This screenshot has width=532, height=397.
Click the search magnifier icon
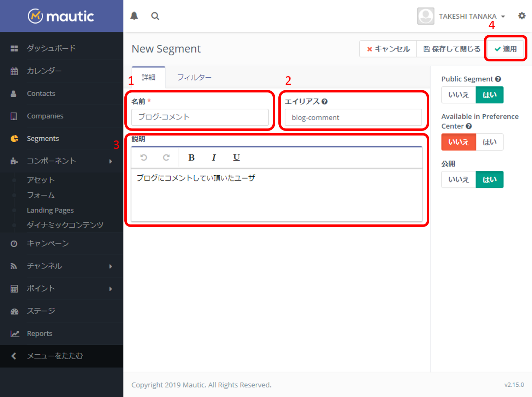point(155,16)
